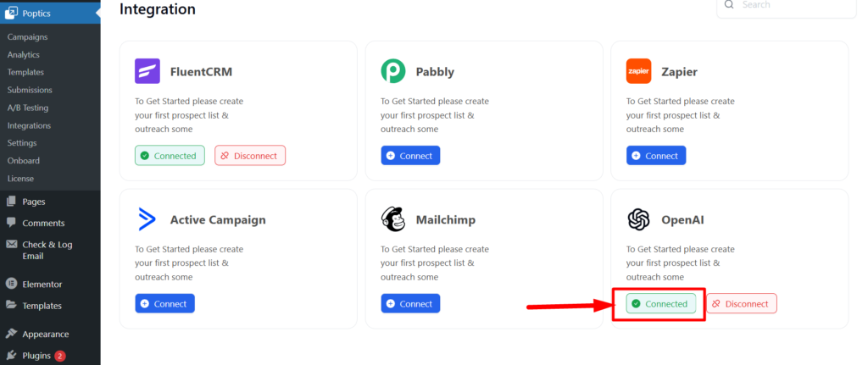The height and width of the screenshot is (365, 868).
Task: Connect the Mailchimp integration
Action: tap(410, 304)
